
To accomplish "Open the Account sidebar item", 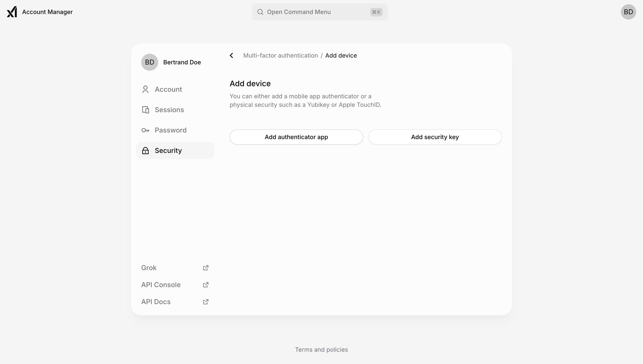I will (175, 89).
